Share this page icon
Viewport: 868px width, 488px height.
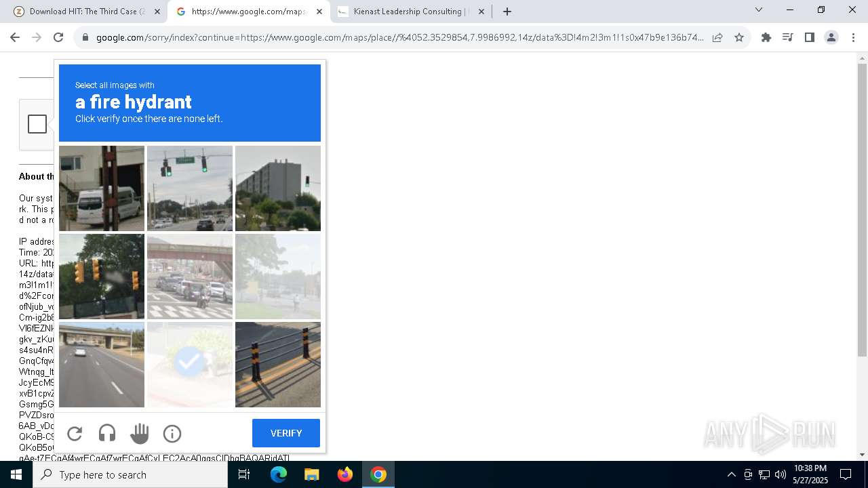click(717, 37)
